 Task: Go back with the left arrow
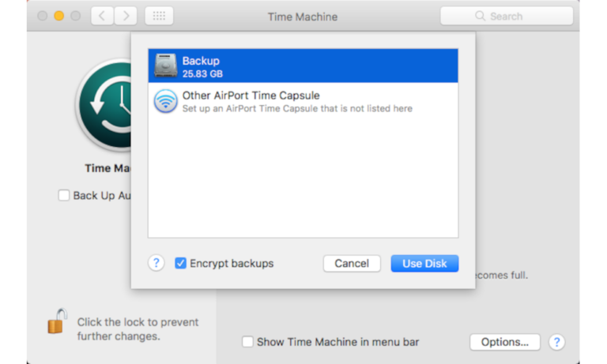coord(102,16)
